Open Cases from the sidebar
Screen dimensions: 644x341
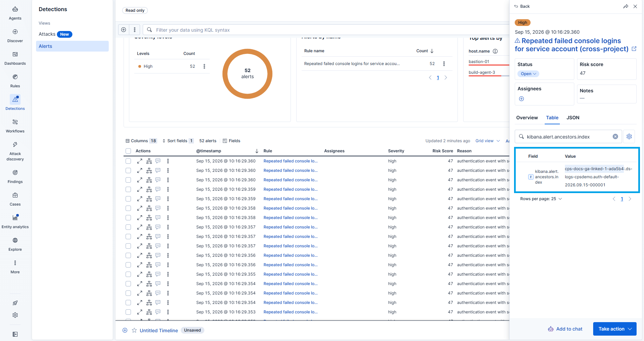coord(15,199)
